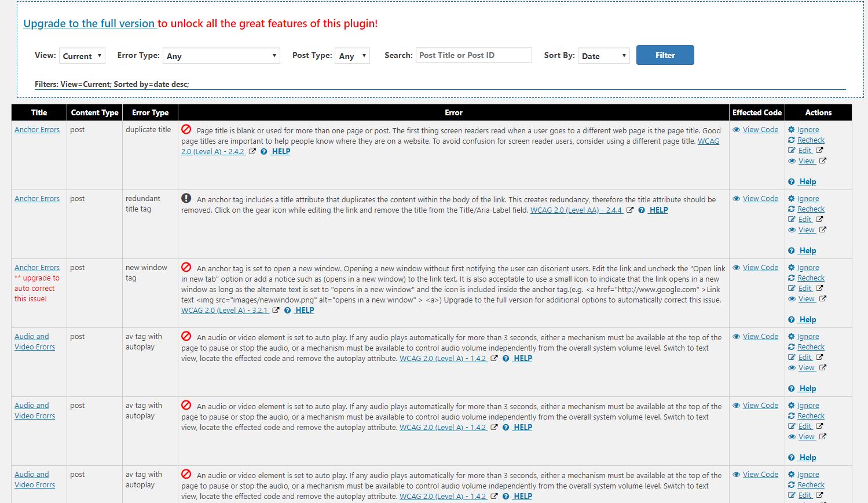This screenshot has width=868, height=503.
Task: Open Anchor Errors title in new window tag row
Action: pyautogui.click(x=37, y=268)
